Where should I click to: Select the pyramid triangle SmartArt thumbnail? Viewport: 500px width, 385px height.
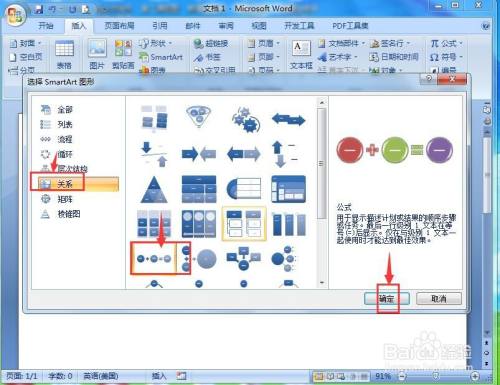click(154, 189)
